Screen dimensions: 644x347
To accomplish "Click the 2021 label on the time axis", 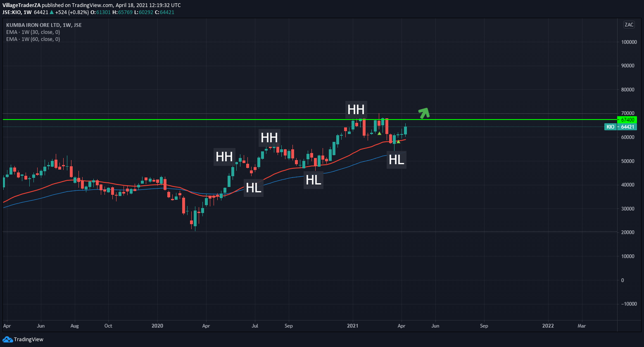I will [353, 326].
